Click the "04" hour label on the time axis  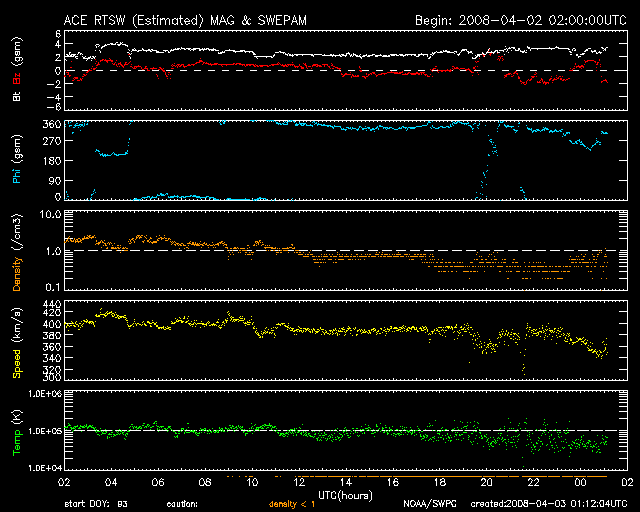pyautogui.click(x=111, y=482)
